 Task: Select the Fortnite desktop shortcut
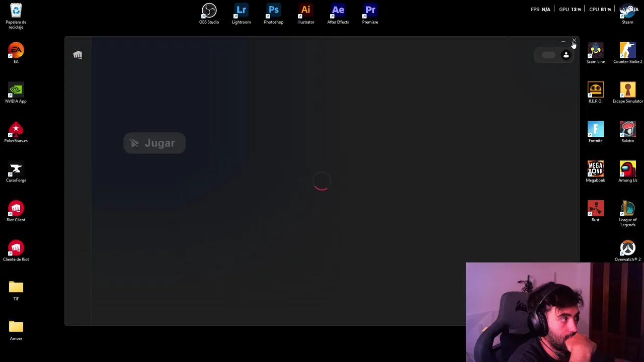click(596, 132)
